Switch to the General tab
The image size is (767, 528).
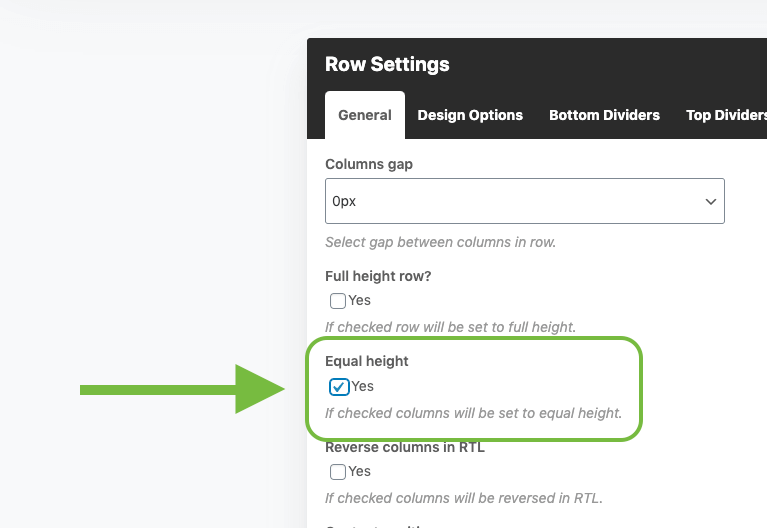[x=365, y=115]
